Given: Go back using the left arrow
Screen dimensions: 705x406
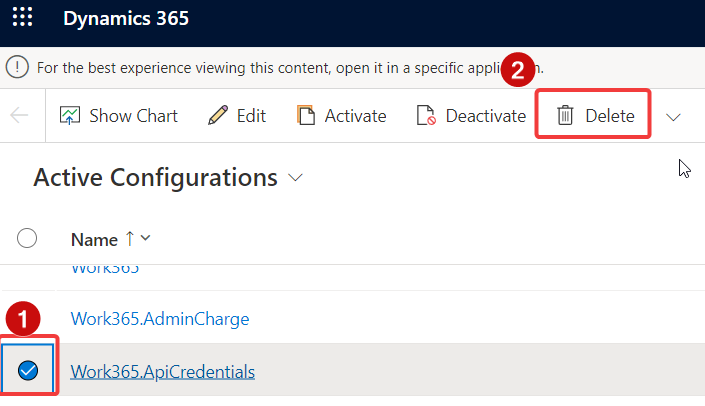Looking at the screenshot, I should [x=19, y=116].
